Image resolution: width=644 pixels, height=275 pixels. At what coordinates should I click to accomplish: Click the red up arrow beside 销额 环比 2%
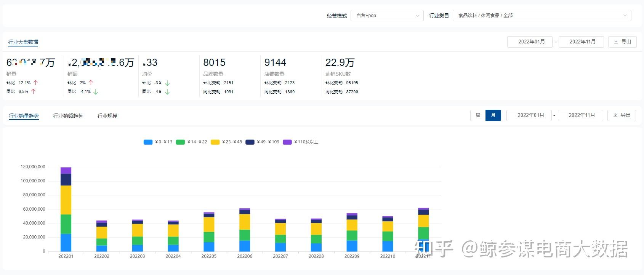tap(91, 83)
